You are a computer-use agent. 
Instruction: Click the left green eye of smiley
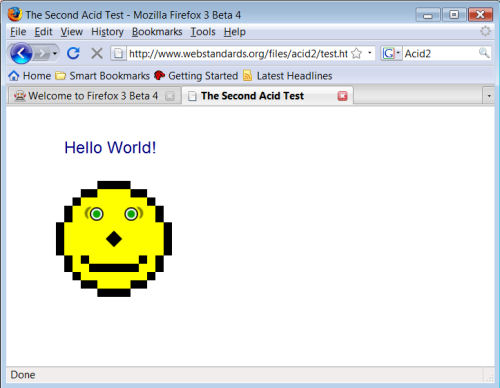(x=97, y=214)
